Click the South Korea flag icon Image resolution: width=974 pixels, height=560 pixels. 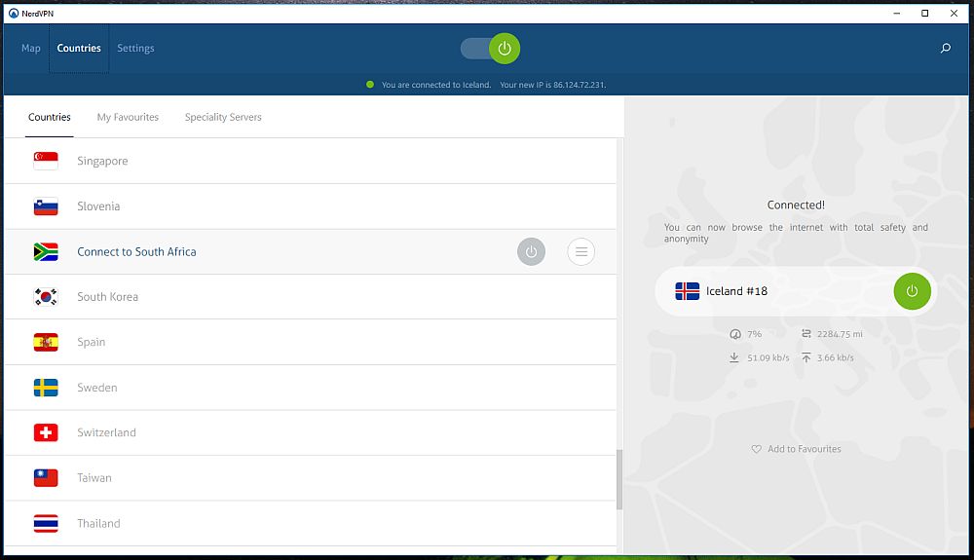click(x=46, y=297)
